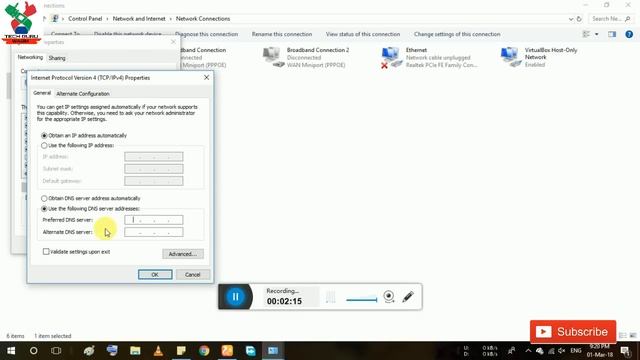Image resolution: width=640 pixels, height=360 pixels.
Task: Confirm IPv4 properties with OK
Action: pos(155,275)
